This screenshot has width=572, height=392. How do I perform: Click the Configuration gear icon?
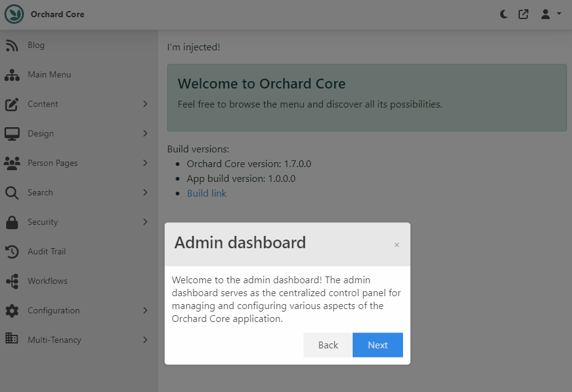pyautogui.click(x=12, y=311)
